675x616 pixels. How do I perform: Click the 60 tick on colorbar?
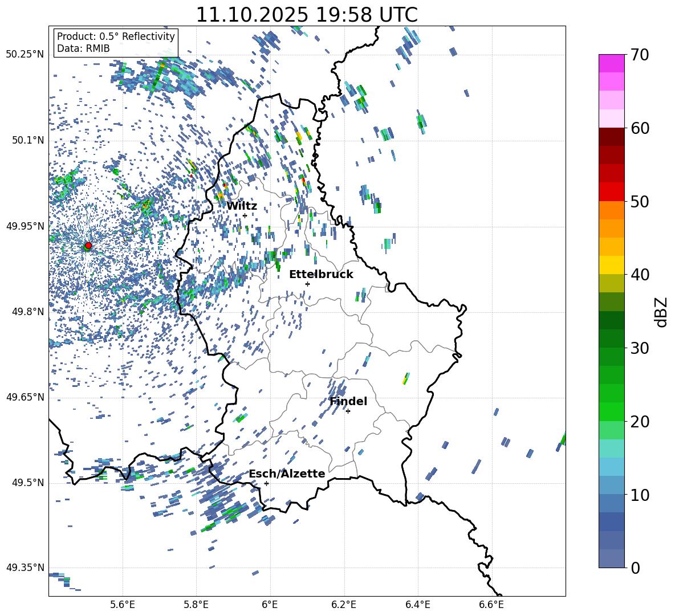click(640, 128)
